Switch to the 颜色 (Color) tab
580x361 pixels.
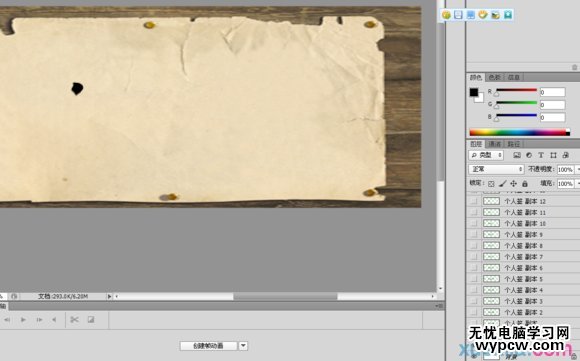pos(476,77)
